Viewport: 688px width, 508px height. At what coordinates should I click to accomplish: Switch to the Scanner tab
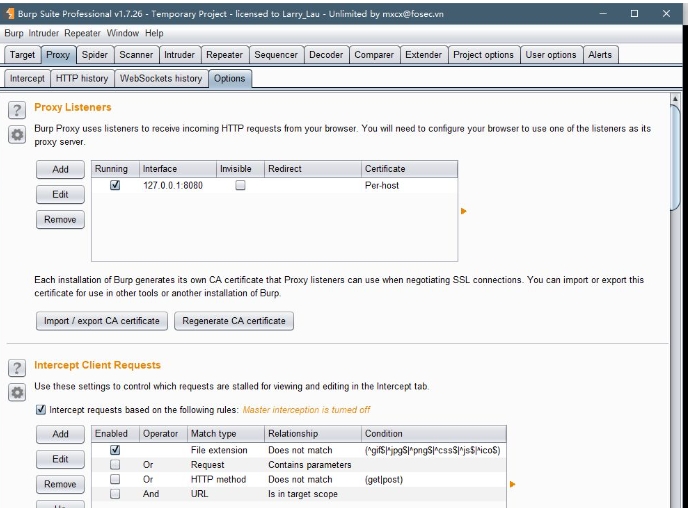pyautogui.click(x=136, y=55)
